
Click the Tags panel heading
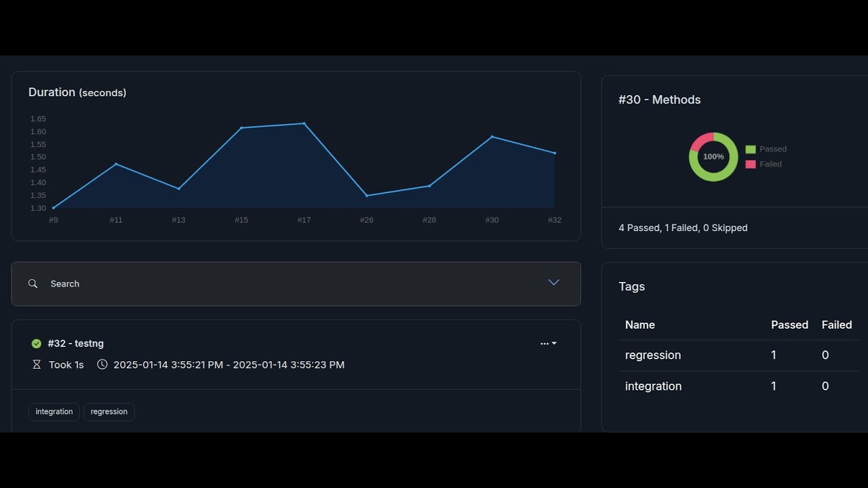click(632, 287)
